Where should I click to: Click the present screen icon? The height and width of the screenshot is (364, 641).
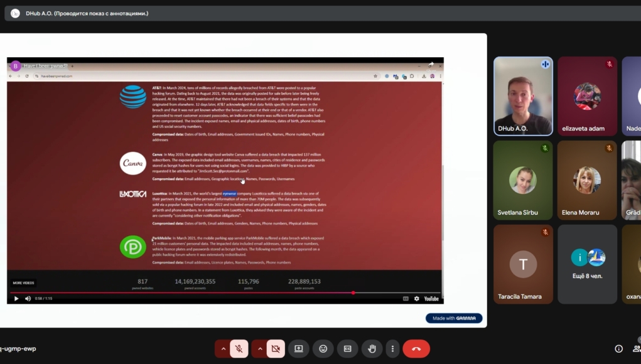[299, 348]
